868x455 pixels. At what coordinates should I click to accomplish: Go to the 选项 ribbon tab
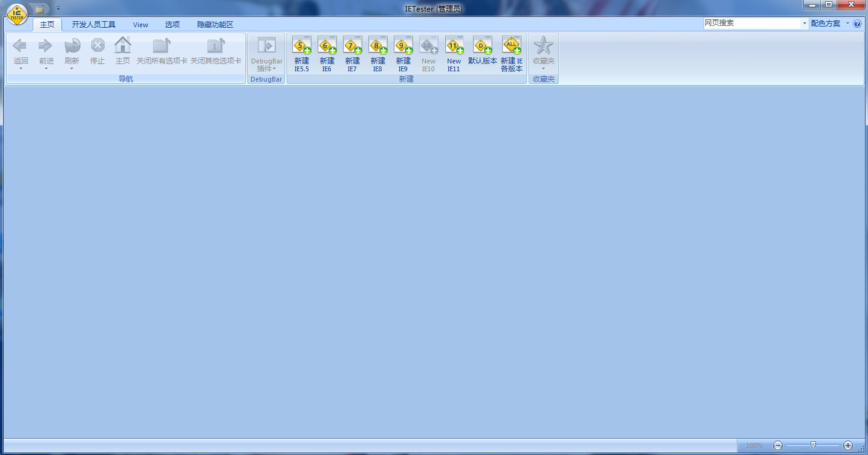172,25
